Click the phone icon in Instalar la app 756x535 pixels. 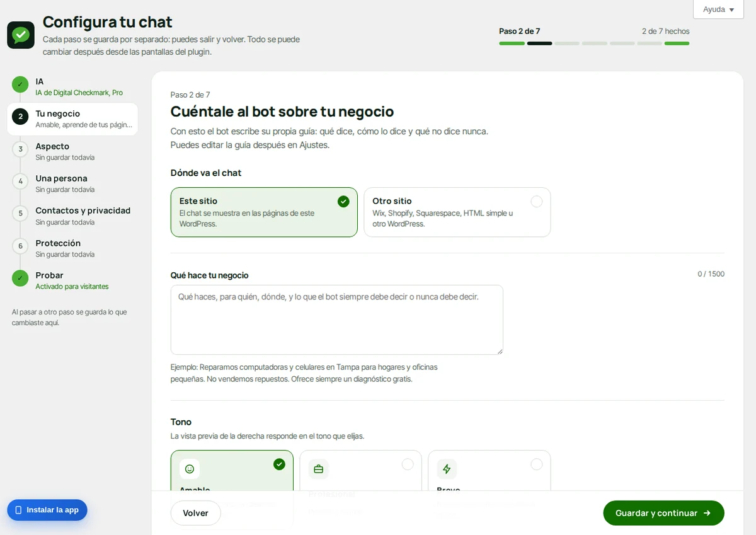coord(18,510)
